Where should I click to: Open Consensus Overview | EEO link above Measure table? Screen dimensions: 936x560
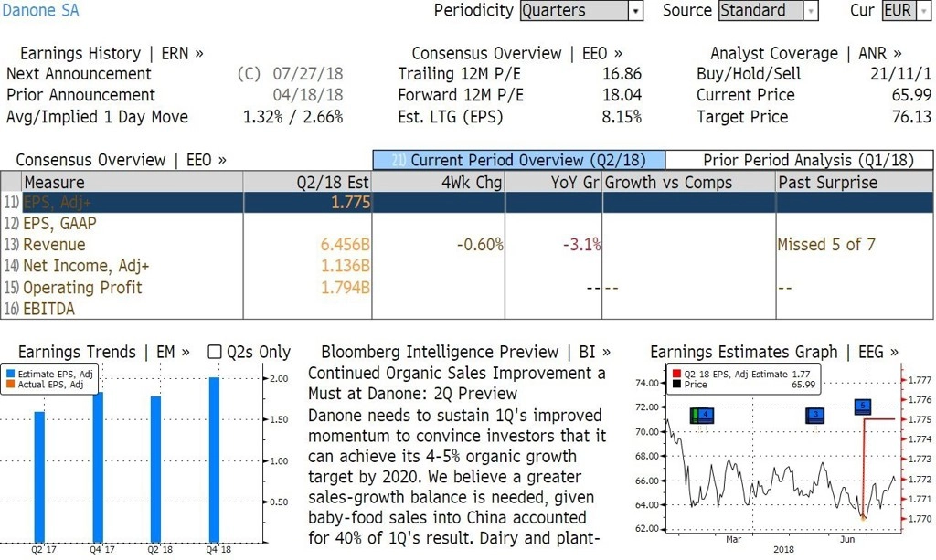point(122,160)
